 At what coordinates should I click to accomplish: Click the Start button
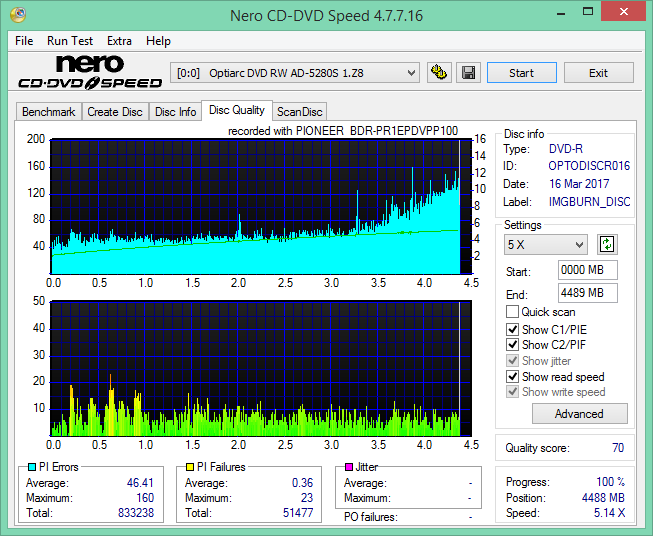(521, 73)
